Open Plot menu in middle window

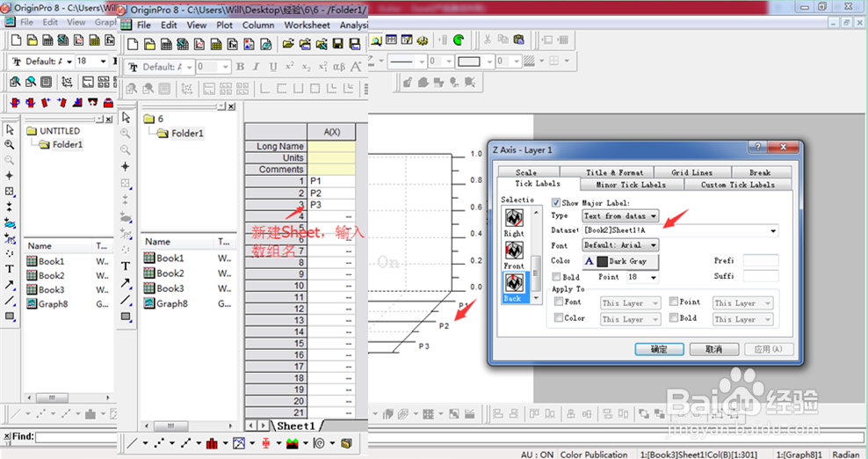[x=225, y=25]
